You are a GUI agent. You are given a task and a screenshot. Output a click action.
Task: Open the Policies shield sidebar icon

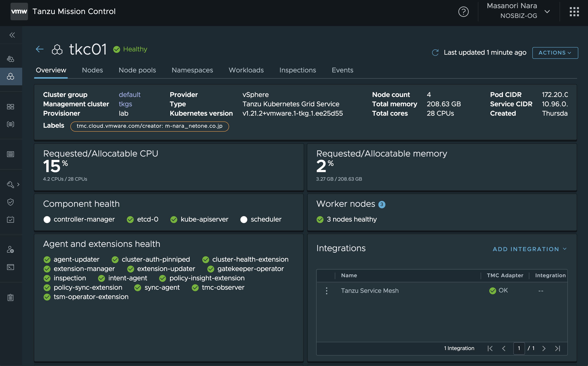[x=10, y=202]
